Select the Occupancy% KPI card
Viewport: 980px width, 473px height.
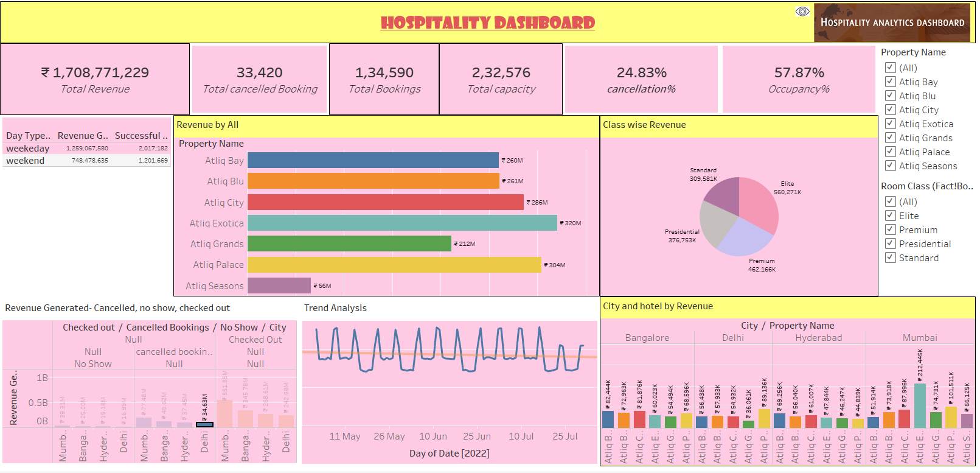pyautogui.click(x=799, y=79)
